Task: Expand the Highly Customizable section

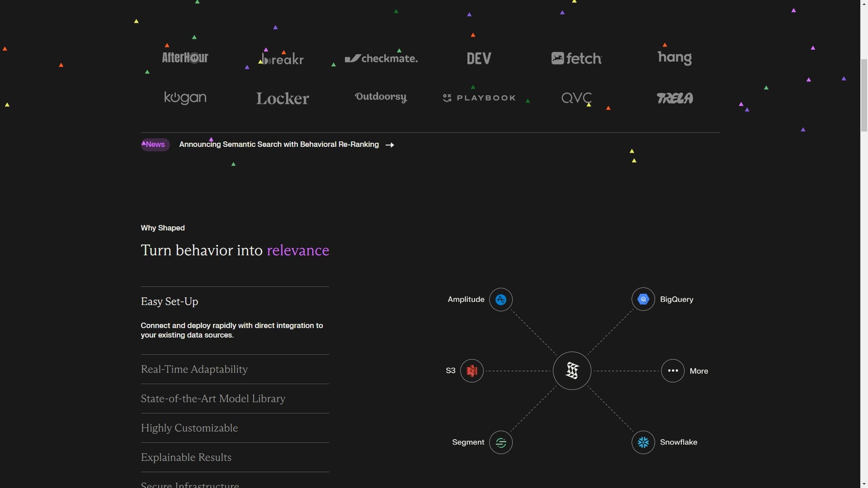Action: [x=235, y=428]
